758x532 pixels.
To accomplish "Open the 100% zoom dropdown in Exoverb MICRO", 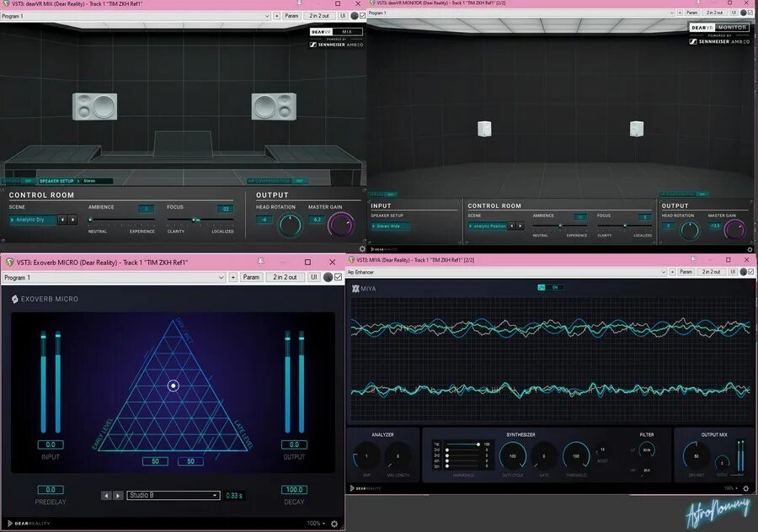I will 316,524.
